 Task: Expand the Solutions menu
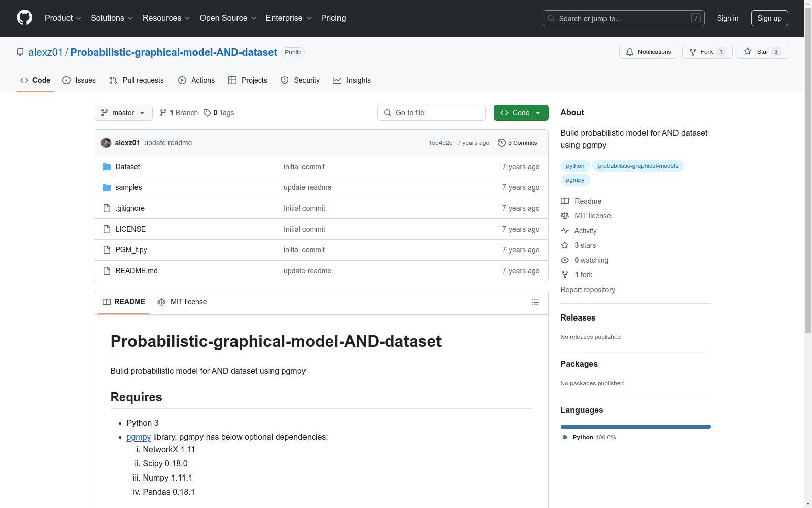(112, 18)
